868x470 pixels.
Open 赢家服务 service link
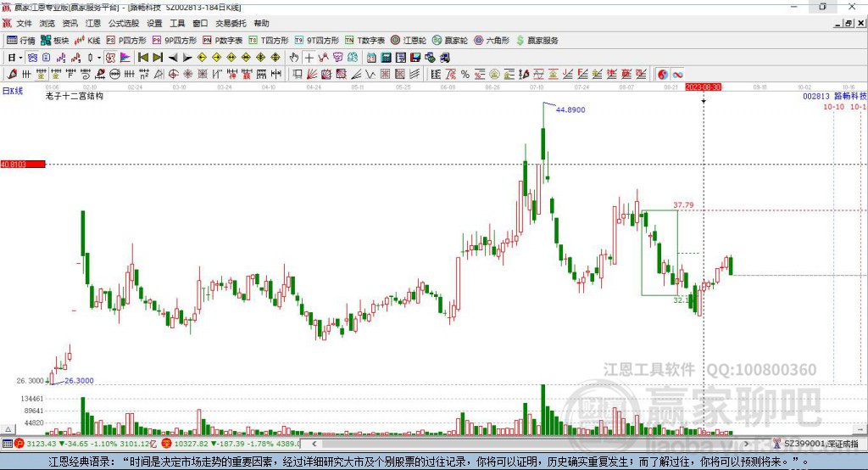pos(537,41)
